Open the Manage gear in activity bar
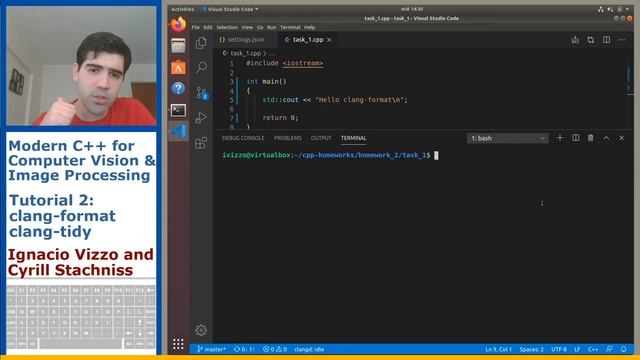 point(201,330)
